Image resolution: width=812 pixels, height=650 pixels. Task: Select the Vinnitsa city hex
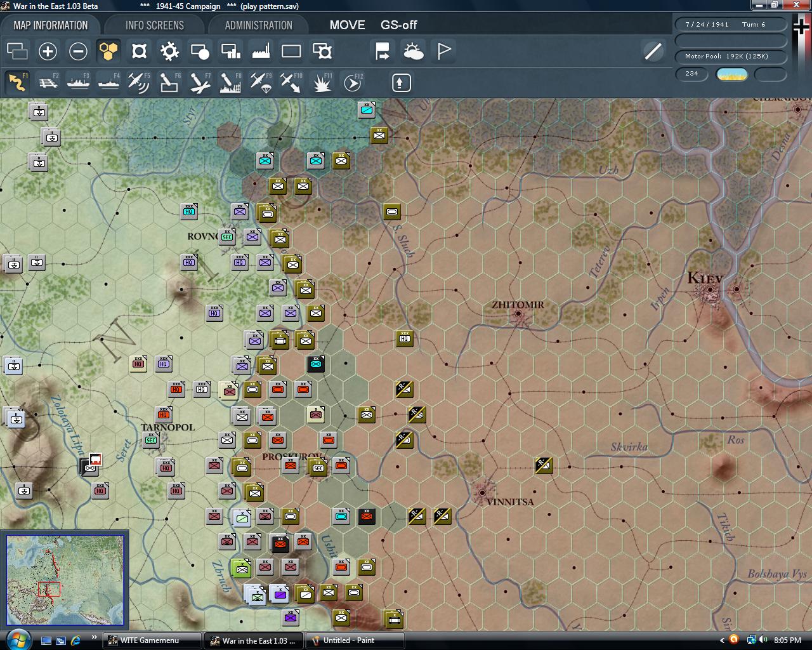click(x=483, y=492)
